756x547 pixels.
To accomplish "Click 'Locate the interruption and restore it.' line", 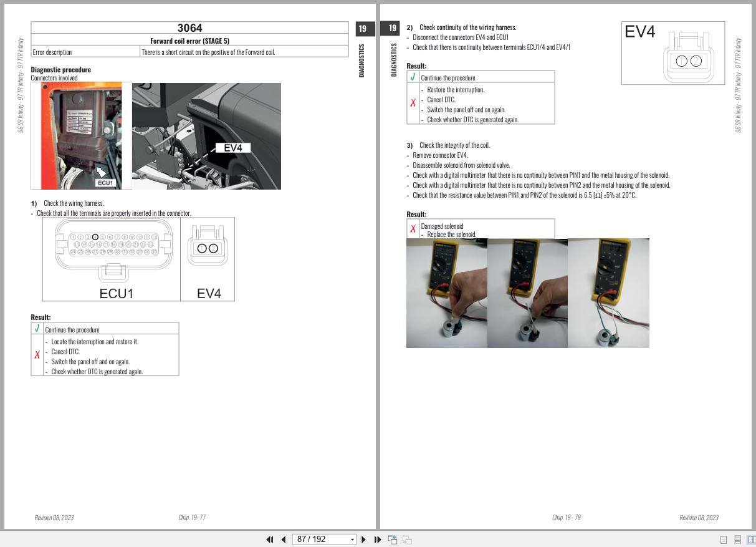I will 95,342.
